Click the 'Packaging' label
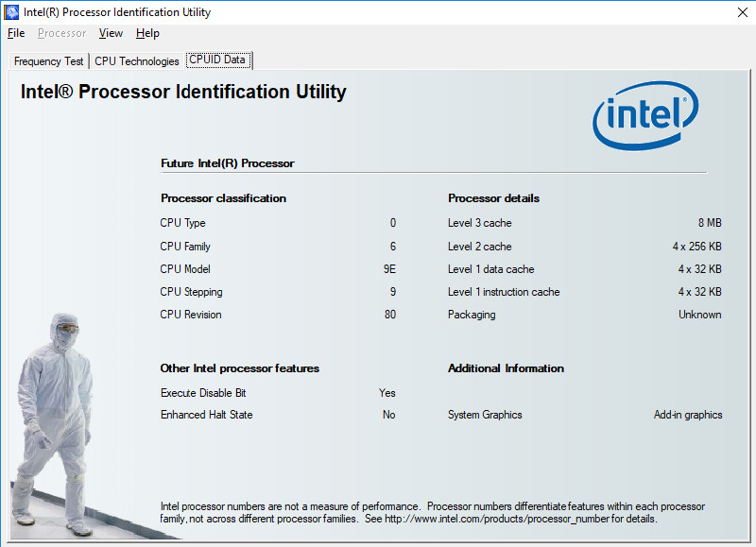756x547 pixels. coord(472,315)
